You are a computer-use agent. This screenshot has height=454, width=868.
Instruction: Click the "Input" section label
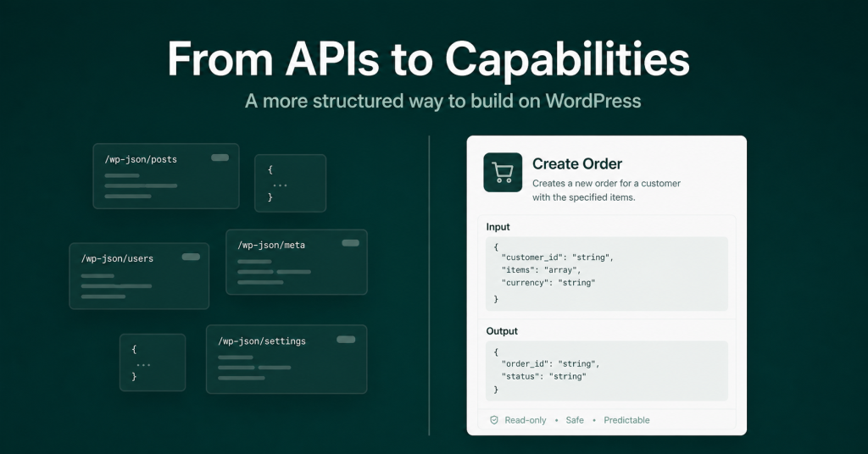498,227
